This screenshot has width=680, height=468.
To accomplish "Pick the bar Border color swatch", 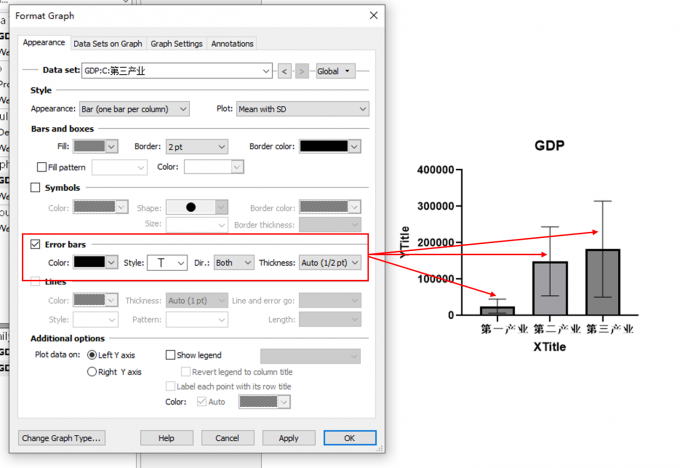I will coord(329,146).
